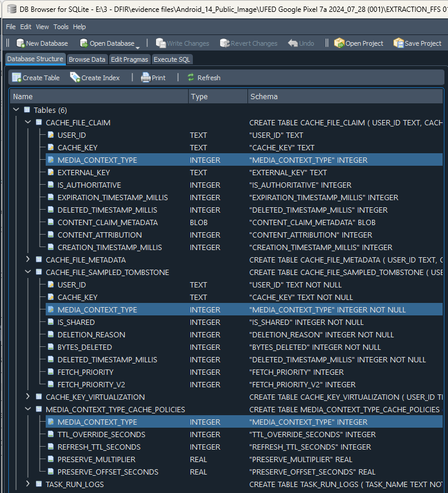Click the Refresh icon
448x493 pixels.
pyautogui.click(x=190, y=78)
